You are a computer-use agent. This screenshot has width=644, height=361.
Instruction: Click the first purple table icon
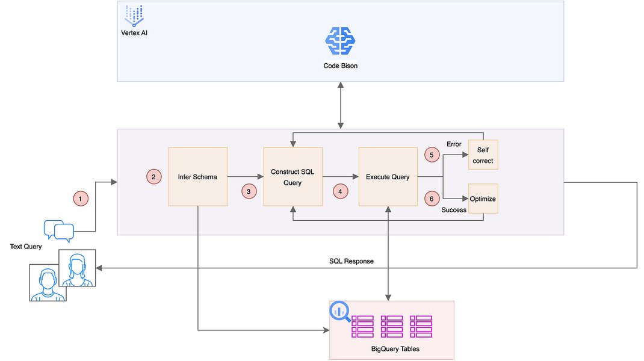click(363, 327)
